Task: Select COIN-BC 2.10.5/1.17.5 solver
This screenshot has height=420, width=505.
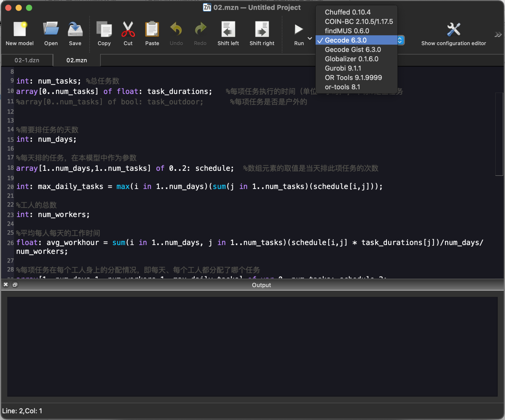Action: [x=356, y=22]
